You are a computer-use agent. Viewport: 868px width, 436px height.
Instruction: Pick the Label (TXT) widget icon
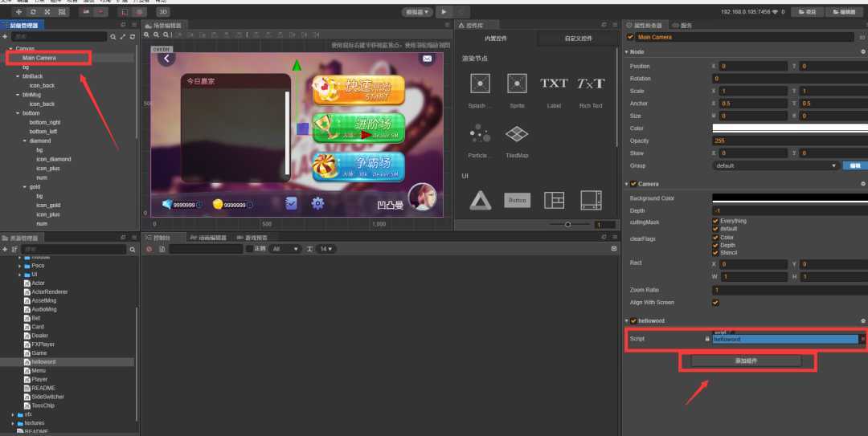(x=554, y=84)
